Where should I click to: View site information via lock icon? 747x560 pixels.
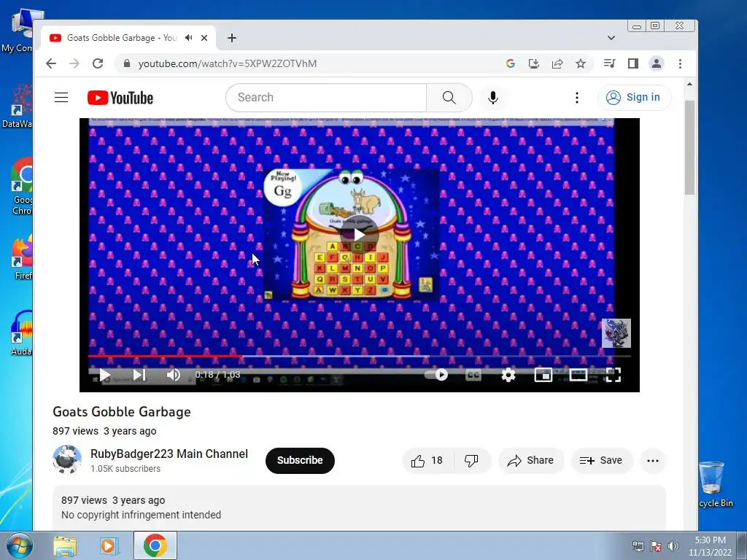(x=127, y=63)
